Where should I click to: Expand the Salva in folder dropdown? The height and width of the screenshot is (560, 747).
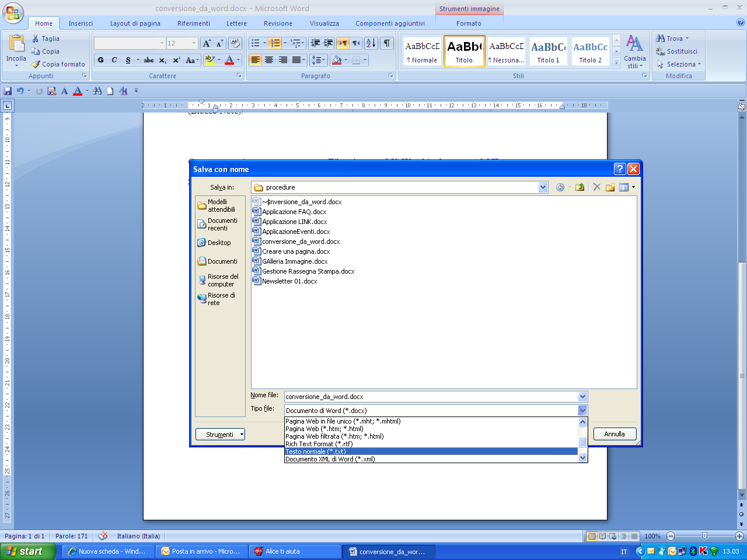(x=543, y=187)
